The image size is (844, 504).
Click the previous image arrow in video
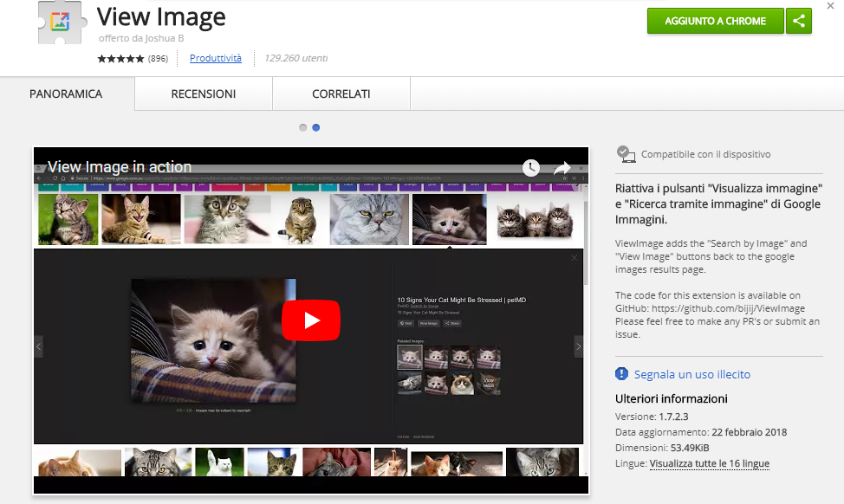(x=38, y=346)
